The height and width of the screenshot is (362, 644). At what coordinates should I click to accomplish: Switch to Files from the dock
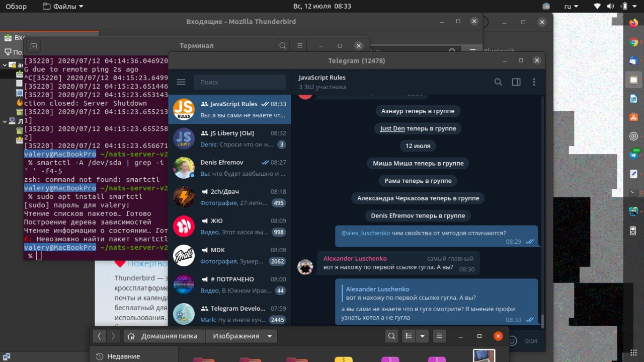click(x=633, y=80)
